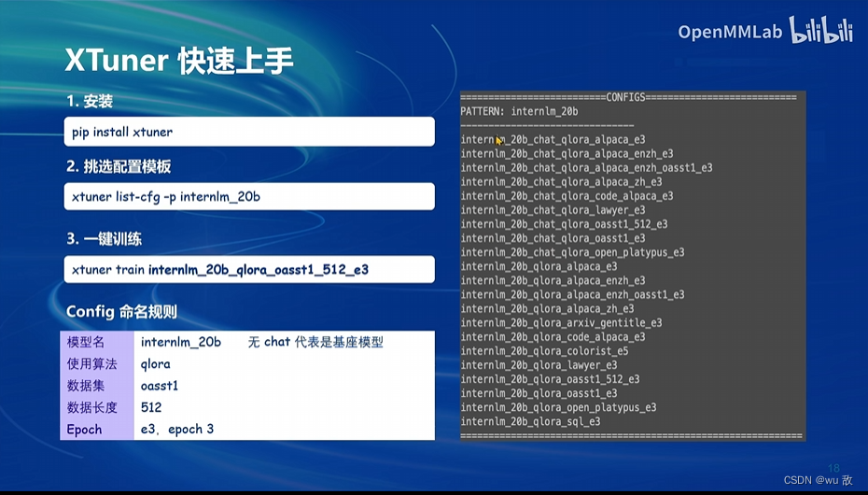Viewport: 868px width, 495px height.
Task: Select the "3. 一键训练" step heading
Action: click(105, 239)
